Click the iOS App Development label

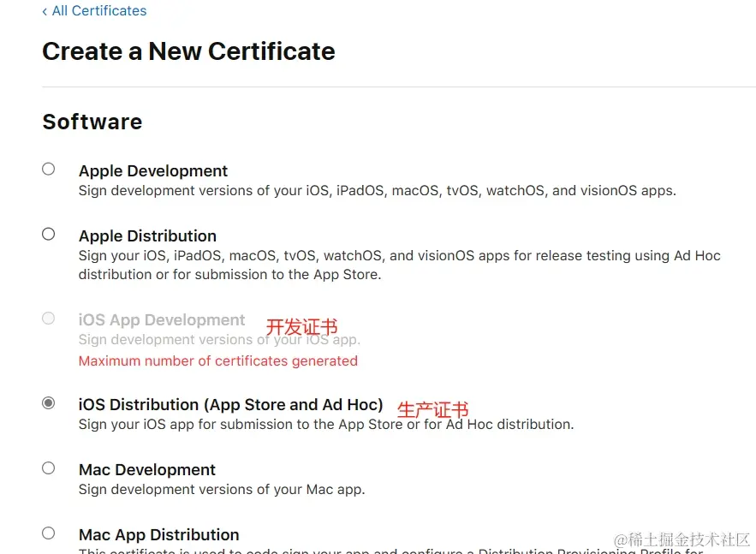(162, 320)
